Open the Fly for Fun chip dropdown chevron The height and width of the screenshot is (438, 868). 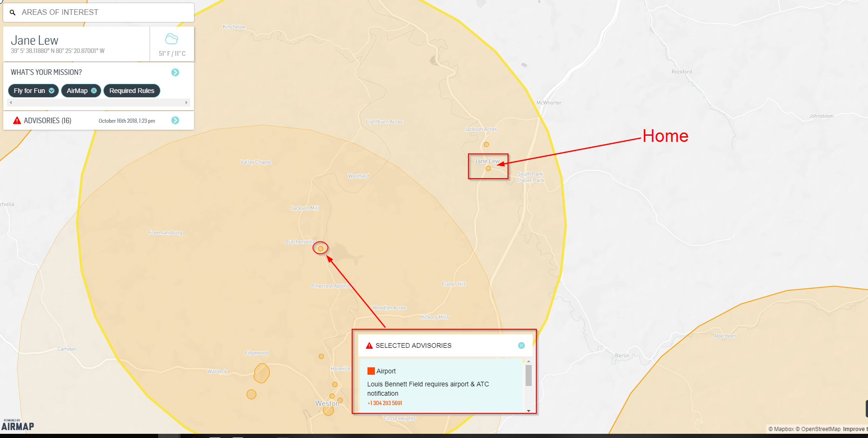tap(52, 91)
